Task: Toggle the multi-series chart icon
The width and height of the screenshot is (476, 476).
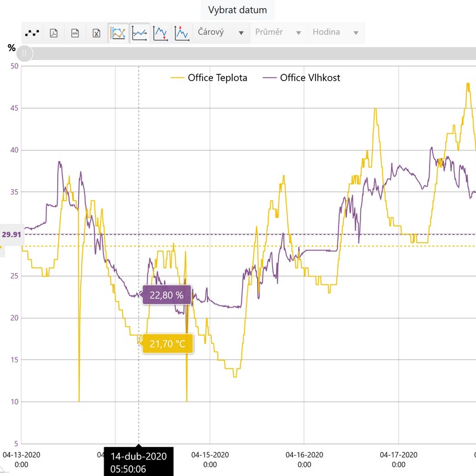Action: [x=118, y=33]
